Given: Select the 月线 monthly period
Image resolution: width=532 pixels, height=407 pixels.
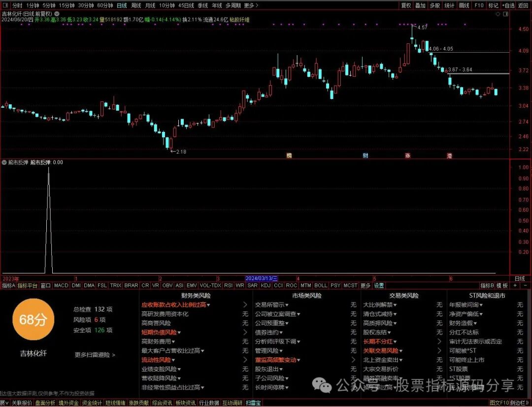Looking at the screenshot, I should 150,5.
